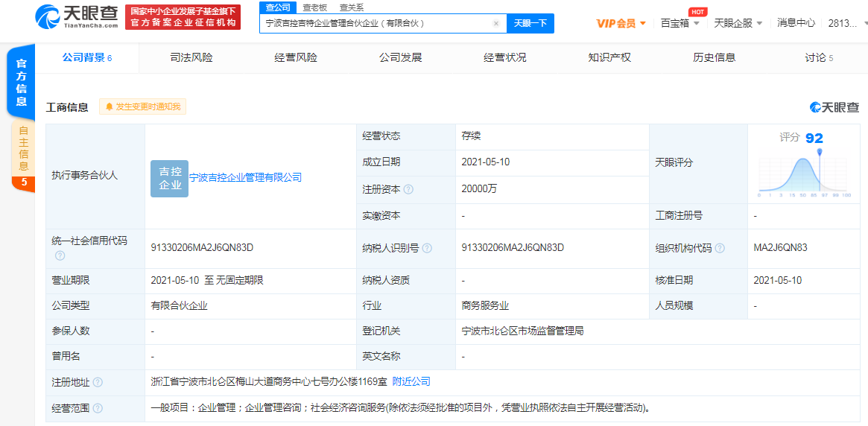The image size is (868, 426).
Task: Select the 查公司 search tab
Action: [278, 7]
